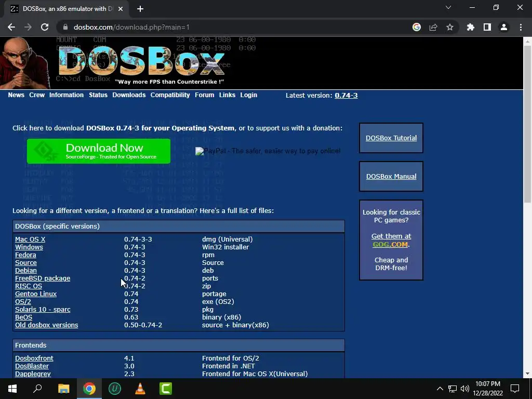Open the volume speaker tray icon
The height and width of the screenshot is (399, 532).
pos(465,389)
